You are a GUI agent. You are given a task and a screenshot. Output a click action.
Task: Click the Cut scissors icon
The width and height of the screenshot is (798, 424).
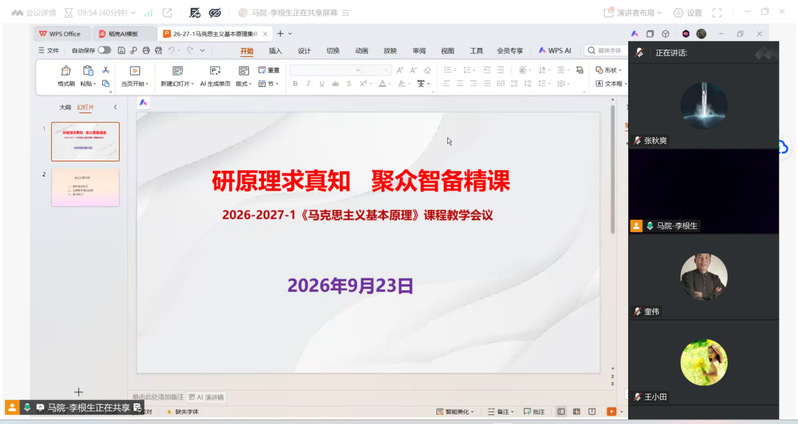pos(106,70)
